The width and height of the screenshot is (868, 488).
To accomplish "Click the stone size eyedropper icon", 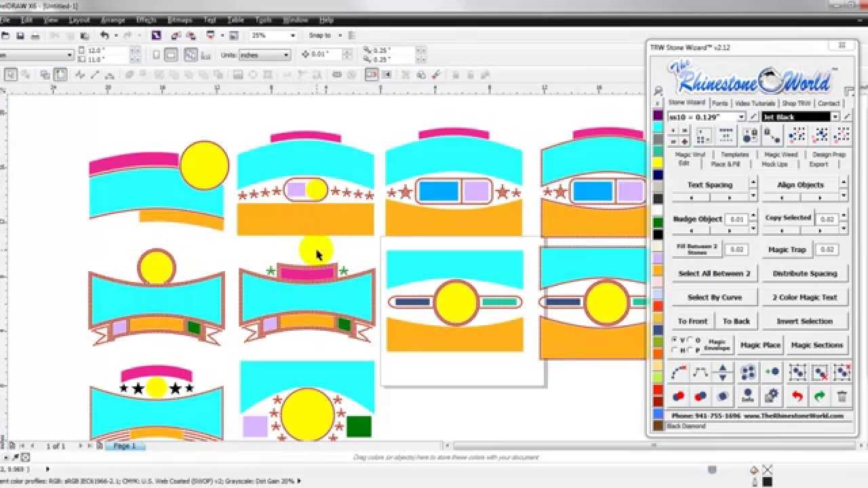I will [x=753, y=117].
